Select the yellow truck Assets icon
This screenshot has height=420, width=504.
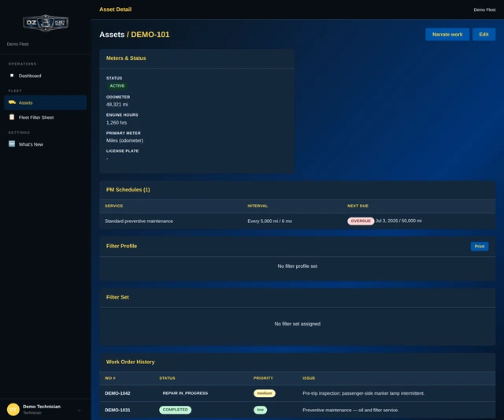coord(13,102)
